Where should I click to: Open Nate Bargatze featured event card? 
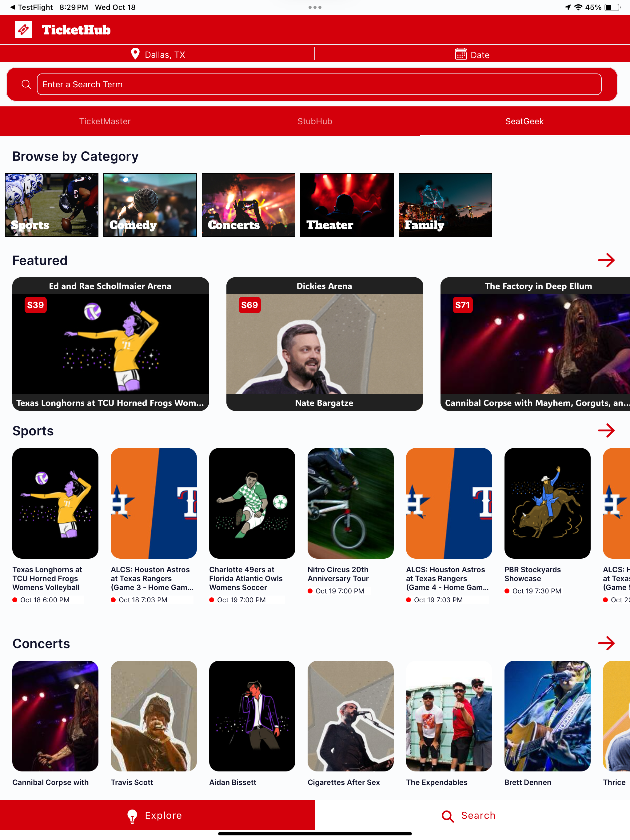[325, 344]
